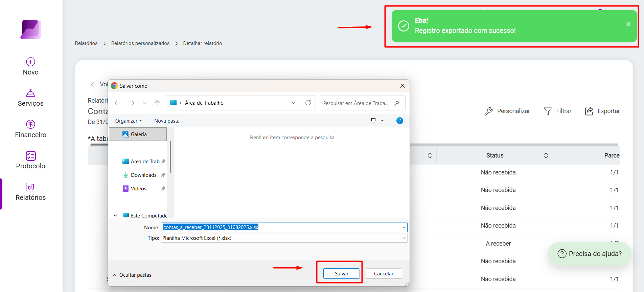Open the Financeiro sidebar section

point(30,129)
